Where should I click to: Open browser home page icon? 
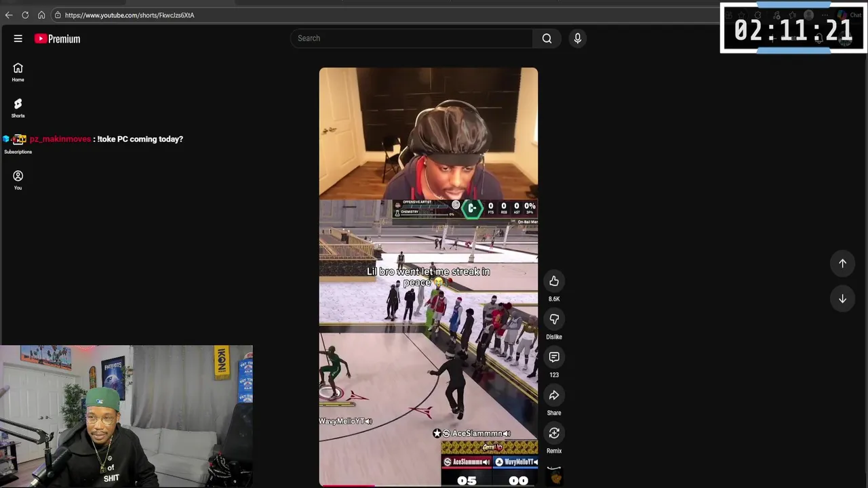coord(41,15)
